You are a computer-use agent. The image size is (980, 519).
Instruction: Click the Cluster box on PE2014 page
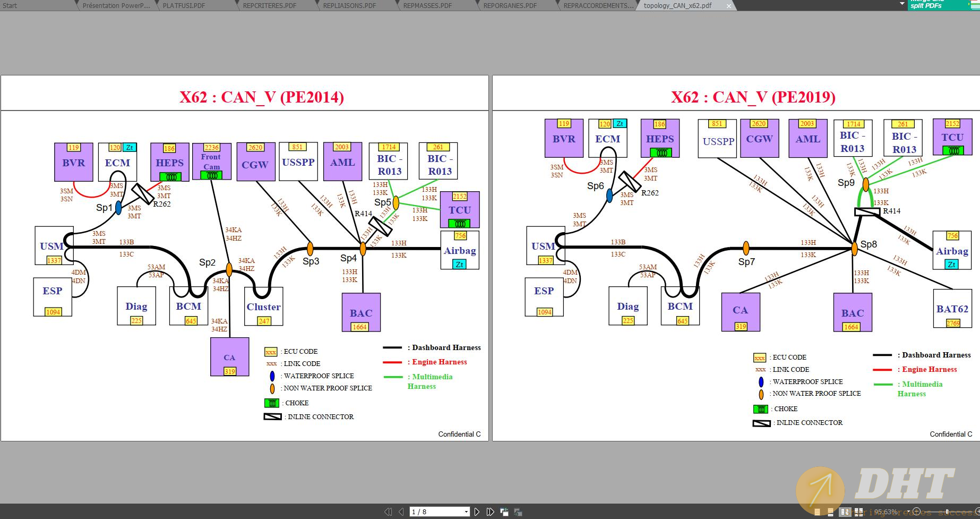263,307
